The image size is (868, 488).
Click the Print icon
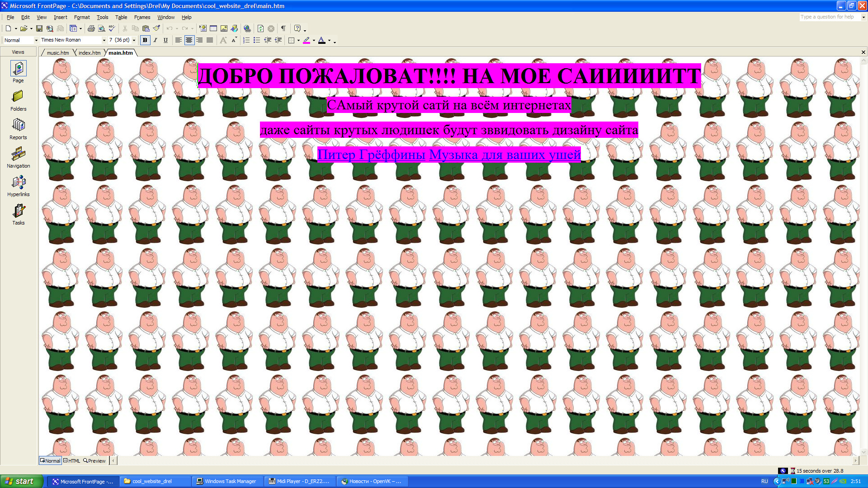click(91, 28)
